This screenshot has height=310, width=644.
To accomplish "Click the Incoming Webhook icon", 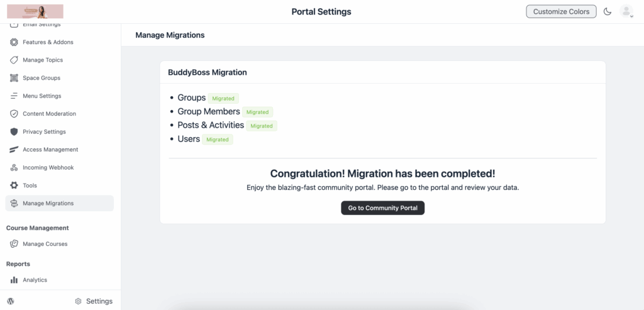I will pyautogui.click(x=14, y=167).
